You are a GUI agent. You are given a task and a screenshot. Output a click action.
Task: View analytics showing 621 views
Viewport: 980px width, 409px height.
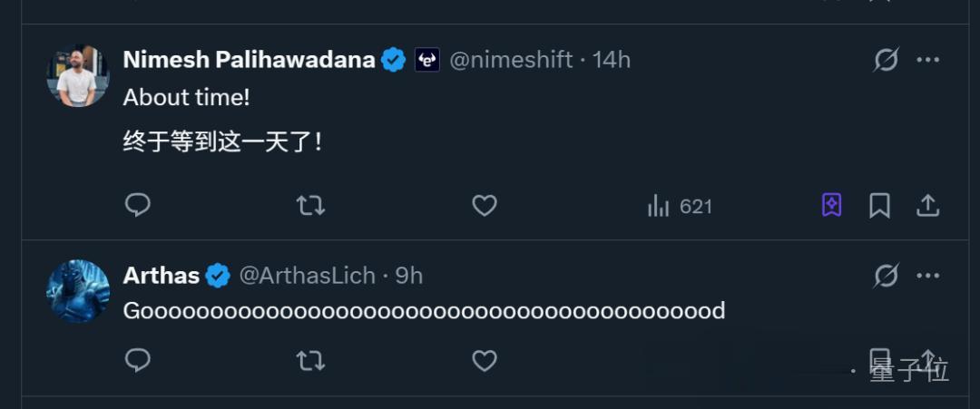680,207
